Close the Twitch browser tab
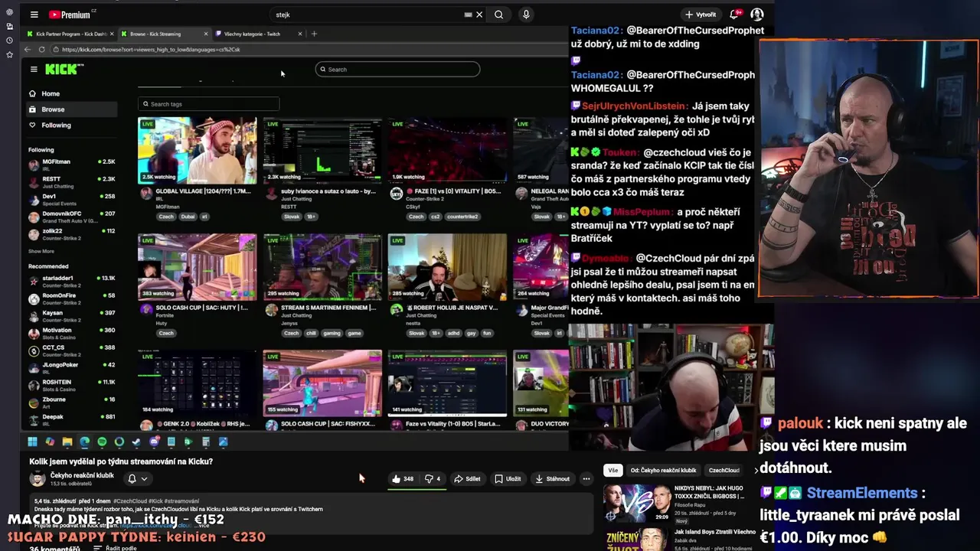Viewport: 980px width, 551px height. pyautogui.click(x=300, y=34)
